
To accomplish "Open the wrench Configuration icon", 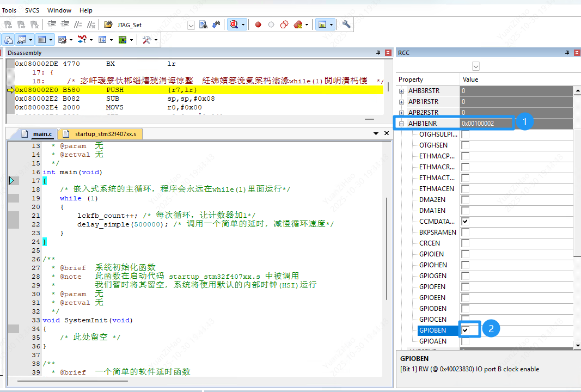I will point(346,24).
